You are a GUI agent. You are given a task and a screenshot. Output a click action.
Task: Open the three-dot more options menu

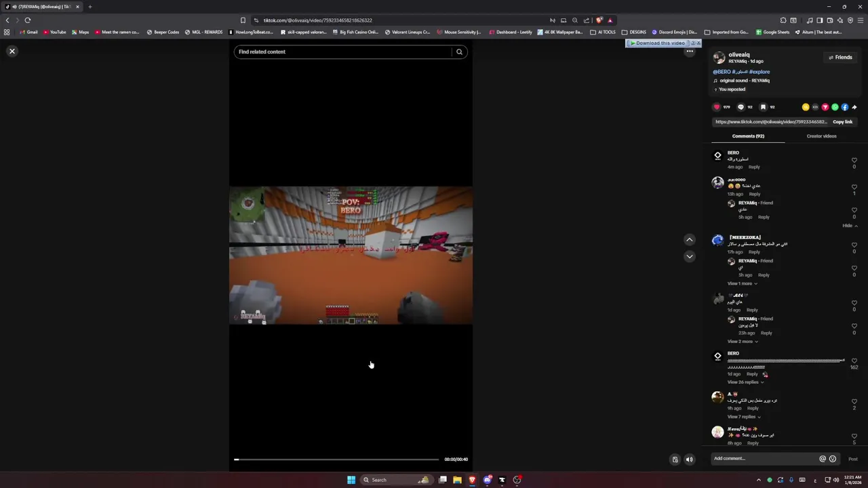coord(690,52)
